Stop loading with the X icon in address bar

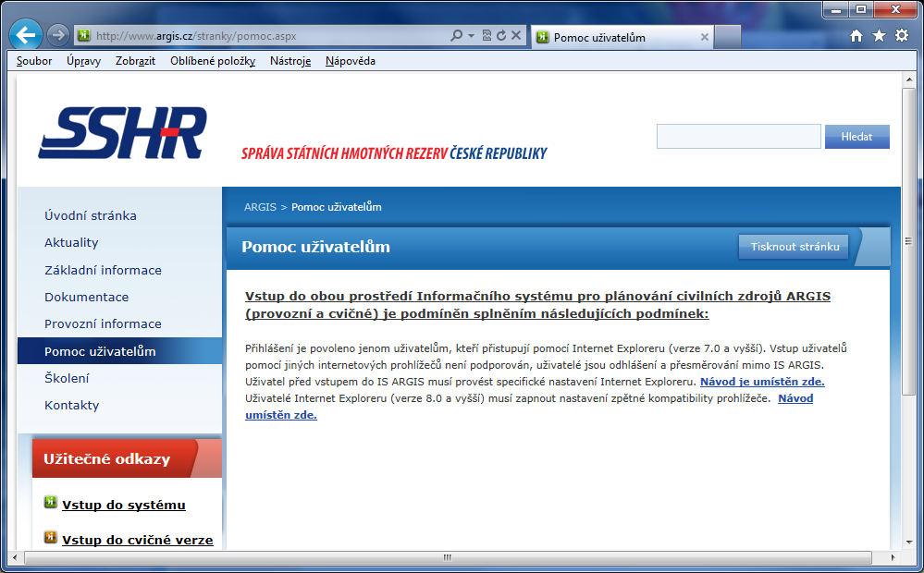pos(515,35)
